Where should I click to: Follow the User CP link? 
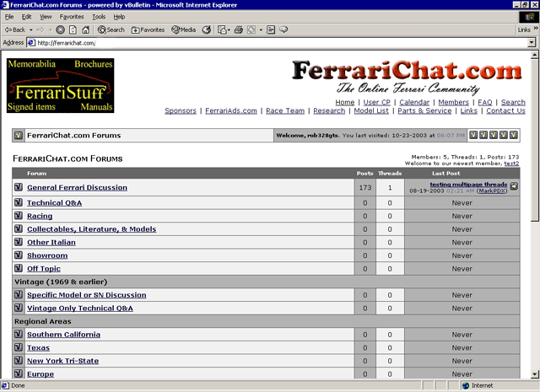tap(377, 102)
